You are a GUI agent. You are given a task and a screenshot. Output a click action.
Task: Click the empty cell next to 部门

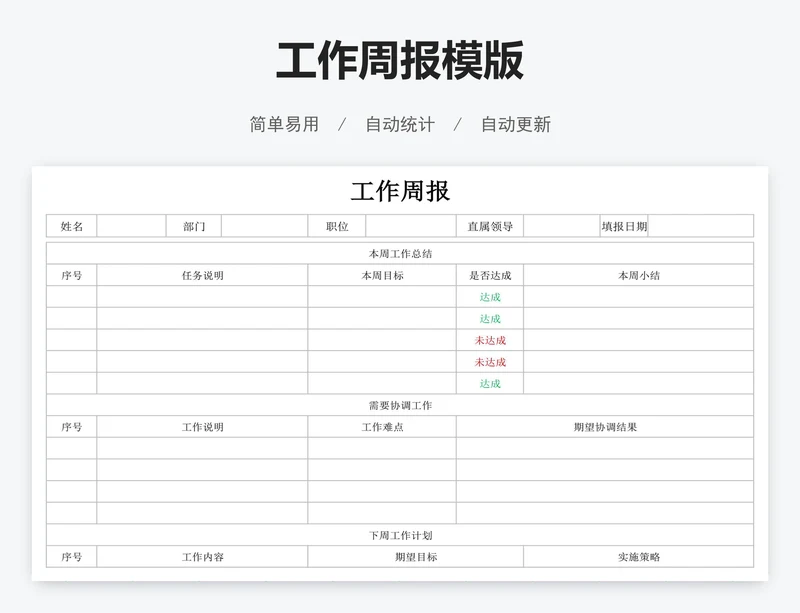264,226
